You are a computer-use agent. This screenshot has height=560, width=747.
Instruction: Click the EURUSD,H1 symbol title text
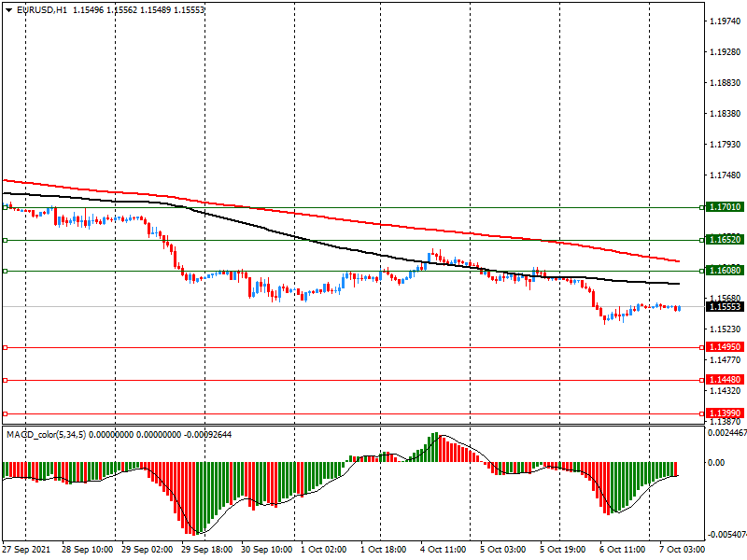point(42,10)
